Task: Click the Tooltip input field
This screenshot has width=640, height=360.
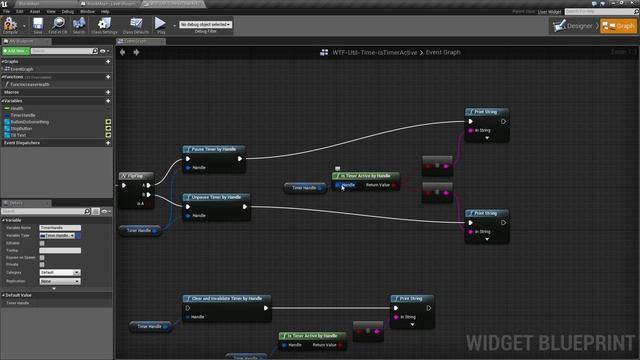Action: [60, 251]
